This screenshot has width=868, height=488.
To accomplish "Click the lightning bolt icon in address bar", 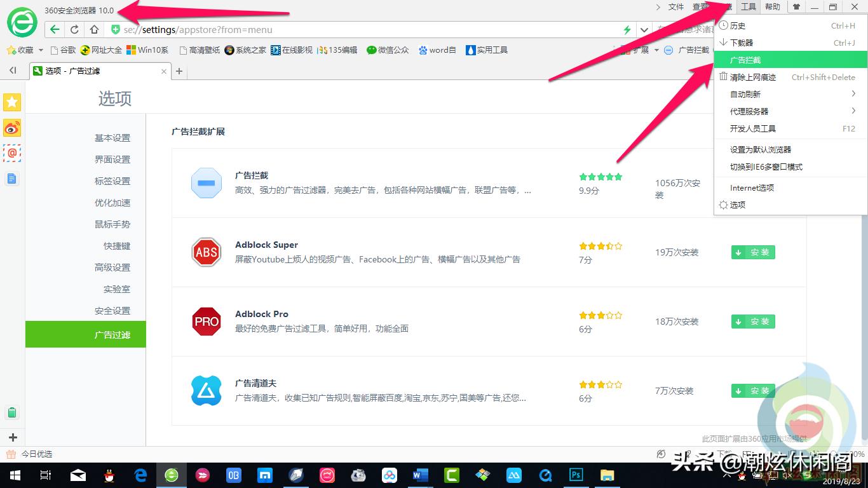I will 627,29.
